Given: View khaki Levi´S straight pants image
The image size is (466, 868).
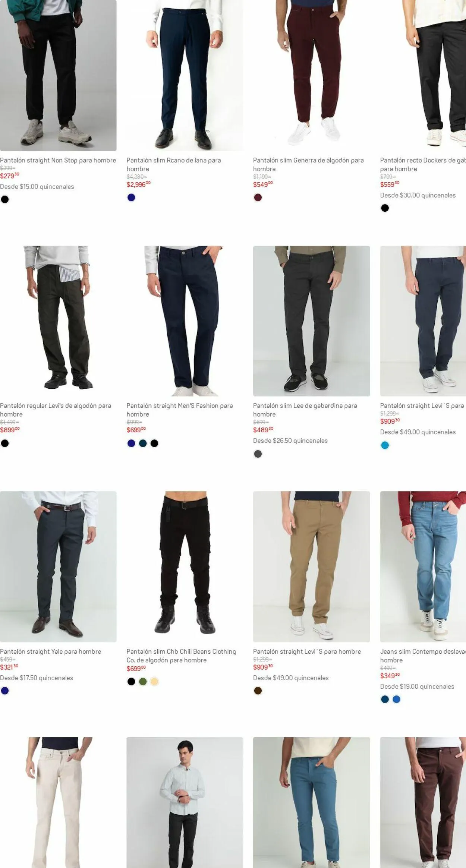Looking at the screenshot, I should [312, 566].
